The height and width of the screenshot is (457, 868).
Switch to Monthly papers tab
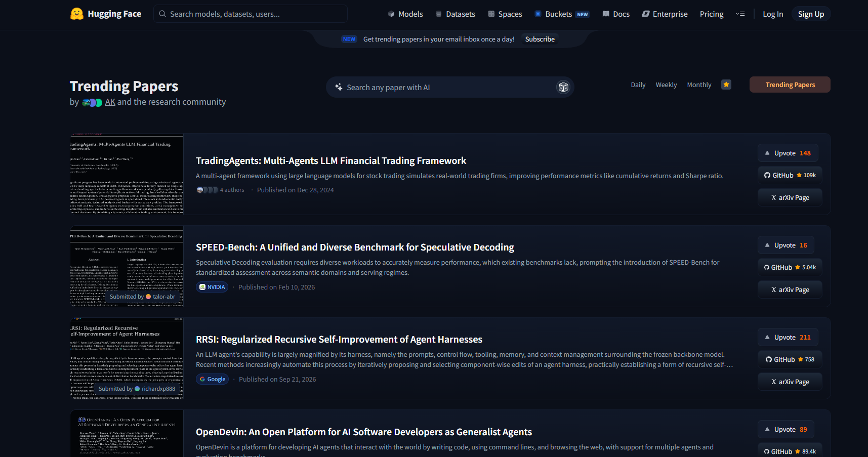click(699, 85)
